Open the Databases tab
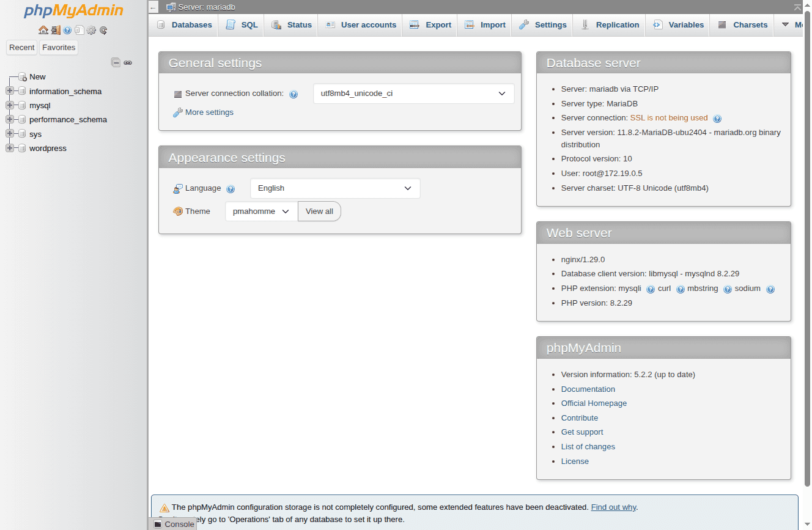 point(184,25)
